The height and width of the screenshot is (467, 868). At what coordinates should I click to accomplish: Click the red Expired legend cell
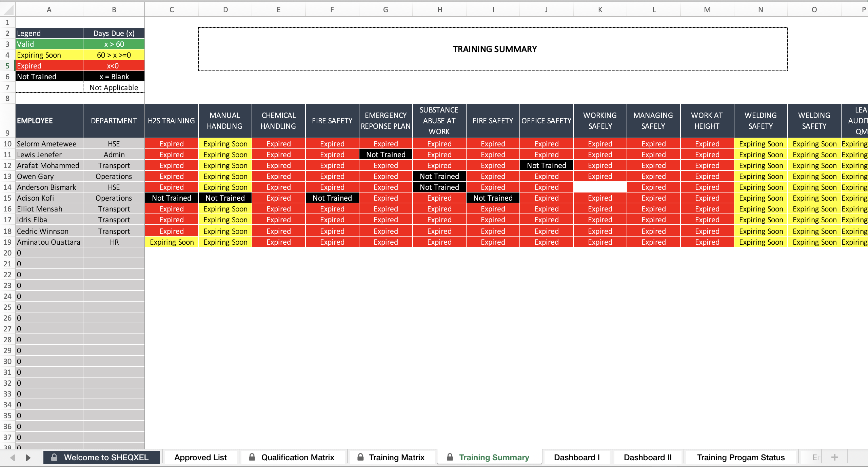(x=49, y=66)
